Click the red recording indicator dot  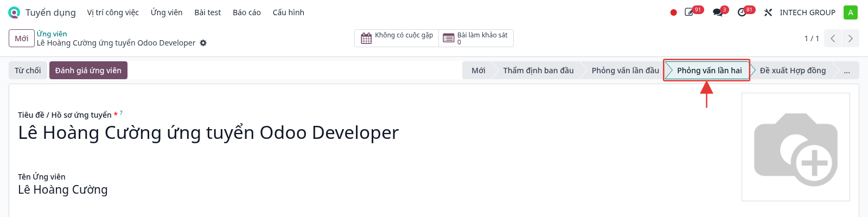pos(673,12)
